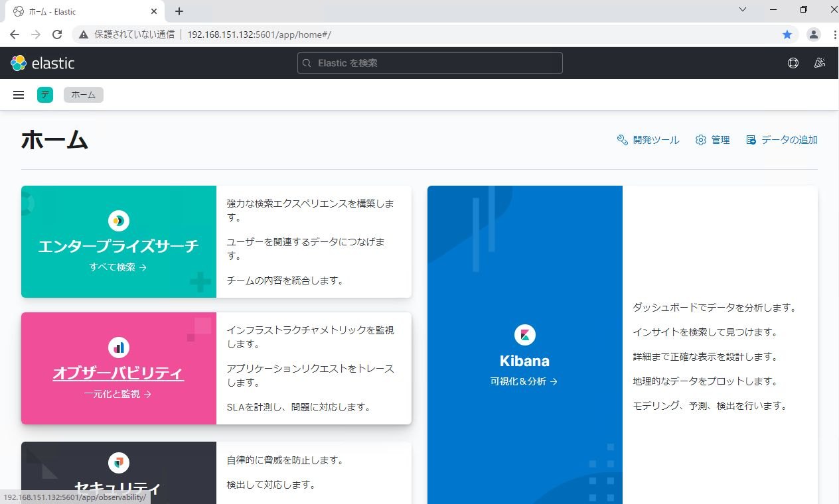
Task: Open the エンタープライズサーチ card title
Action: click(x=118, y=246)
